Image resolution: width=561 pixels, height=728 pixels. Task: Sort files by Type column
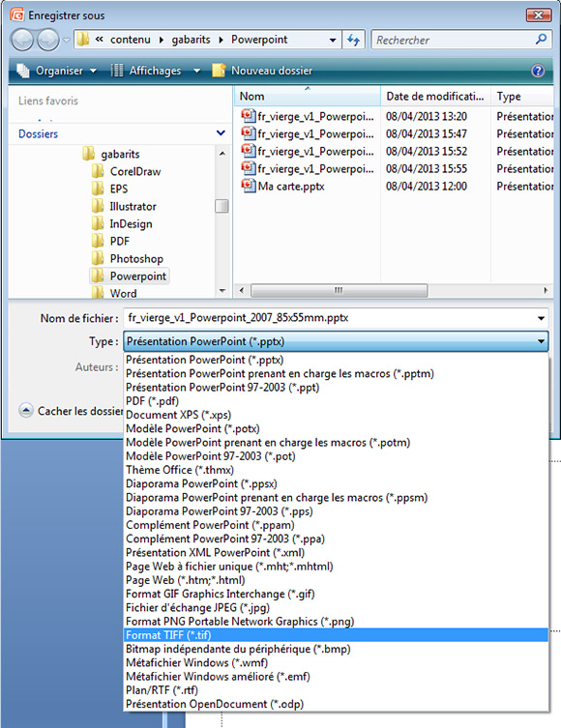[x=522, y=96]
